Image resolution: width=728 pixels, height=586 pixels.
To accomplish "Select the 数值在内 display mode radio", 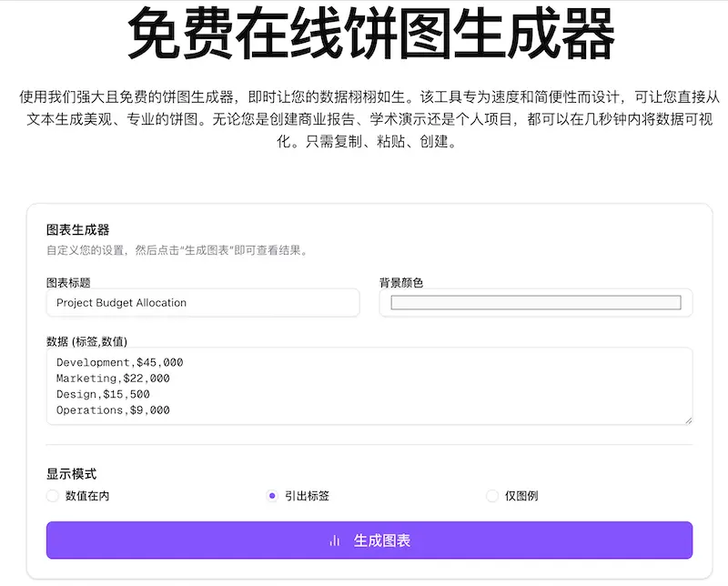I will 52,496.
